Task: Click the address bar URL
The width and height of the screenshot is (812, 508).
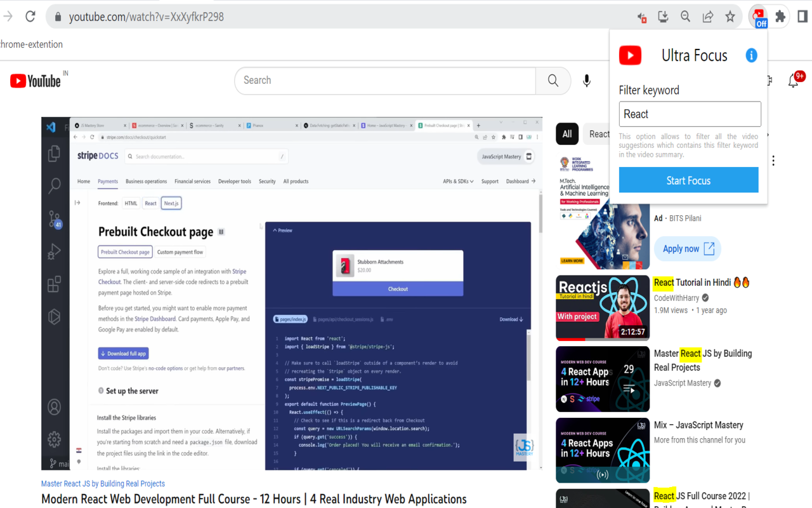Action: 147,17
